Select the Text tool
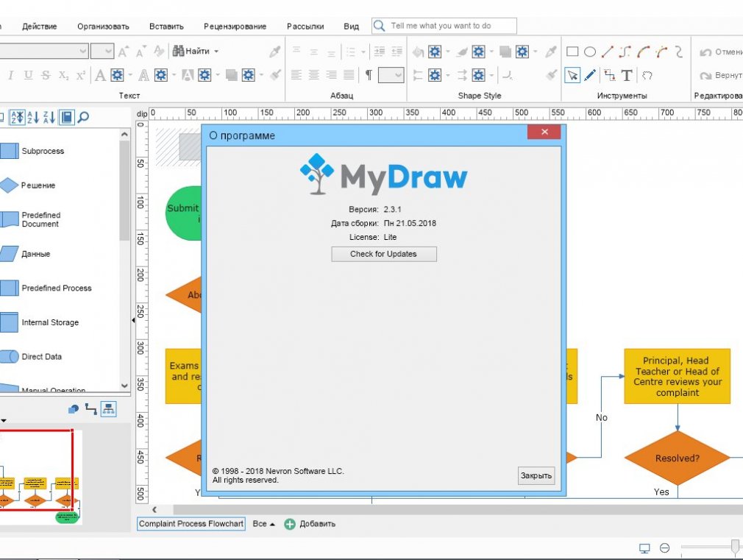 tap(627, 75)
